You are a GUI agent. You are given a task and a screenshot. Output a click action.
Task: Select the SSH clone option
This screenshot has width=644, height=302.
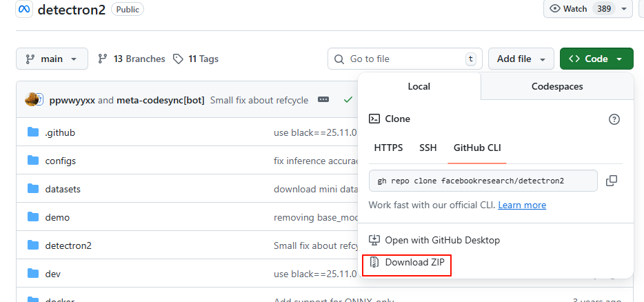coord(428,148)
